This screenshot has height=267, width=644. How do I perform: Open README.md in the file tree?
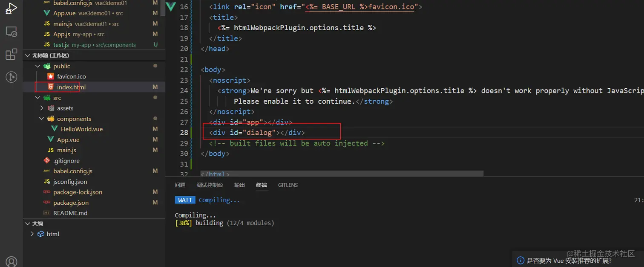coord(70,213)
